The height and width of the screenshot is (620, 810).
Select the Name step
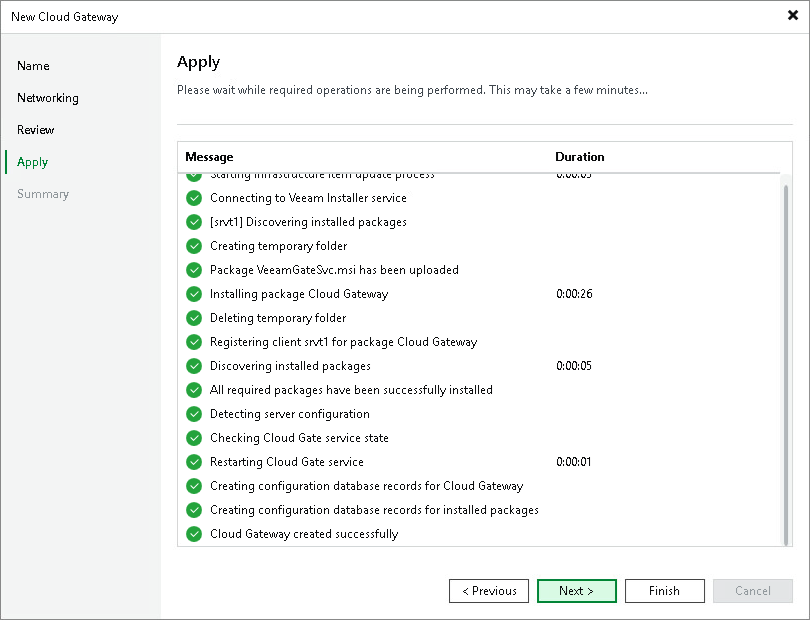pos(33,66)
